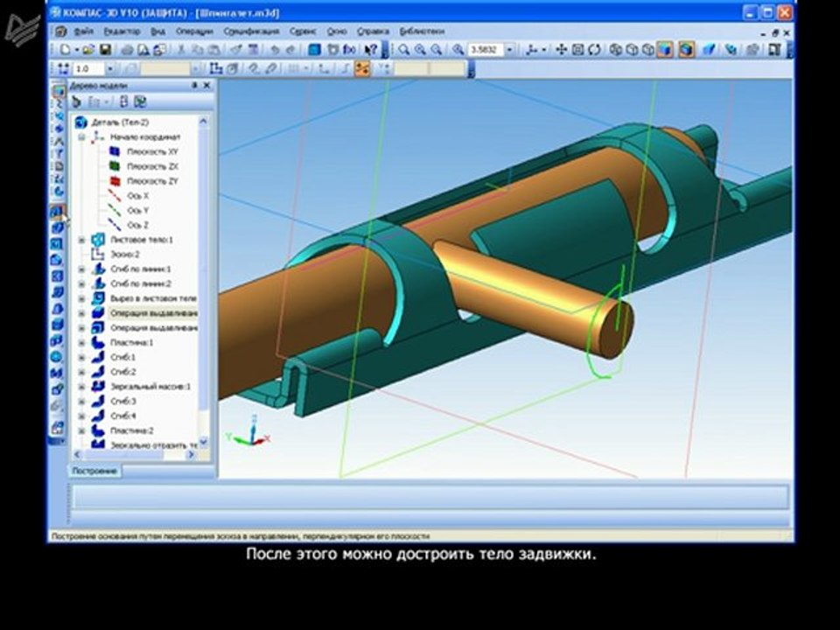Click the zoom icon left of the scale field
Image resolution: width=840 pixels, height=630 pixels.
458,50
